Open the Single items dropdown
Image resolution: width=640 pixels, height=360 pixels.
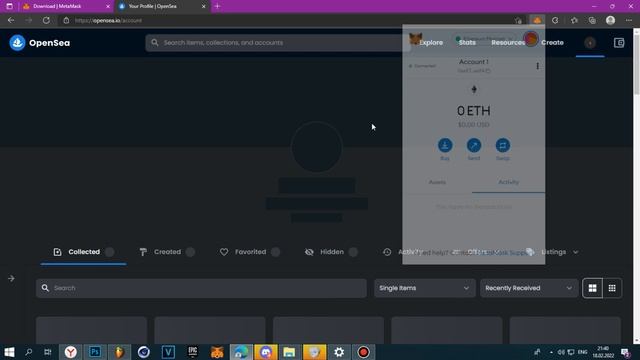(x=424, y=288)
